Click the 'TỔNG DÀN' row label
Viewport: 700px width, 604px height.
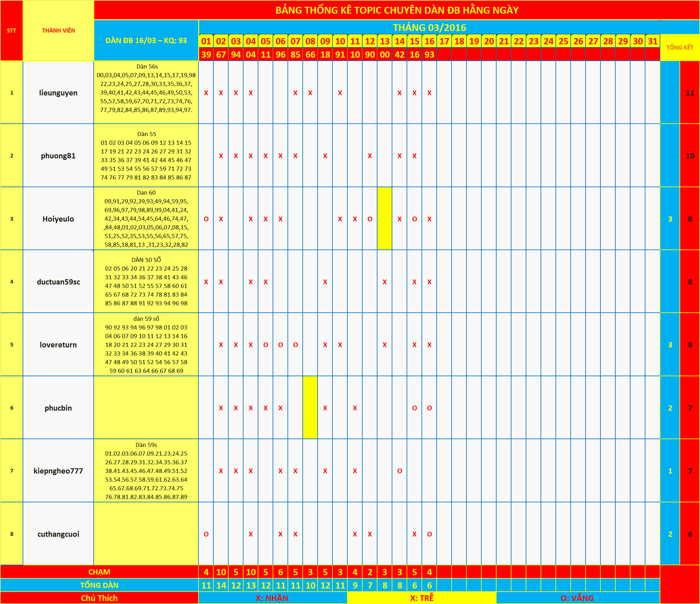click(99, 585)
